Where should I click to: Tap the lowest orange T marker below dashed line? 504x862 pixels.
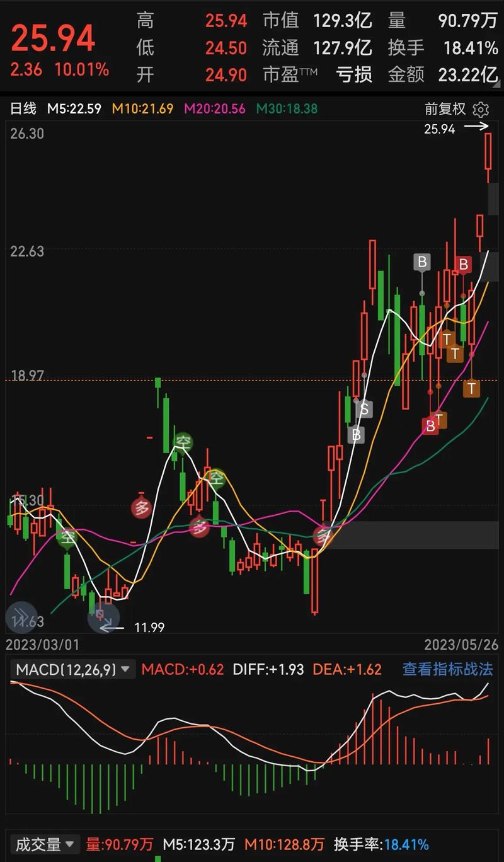pyautogui.click(x=471, y=388)
